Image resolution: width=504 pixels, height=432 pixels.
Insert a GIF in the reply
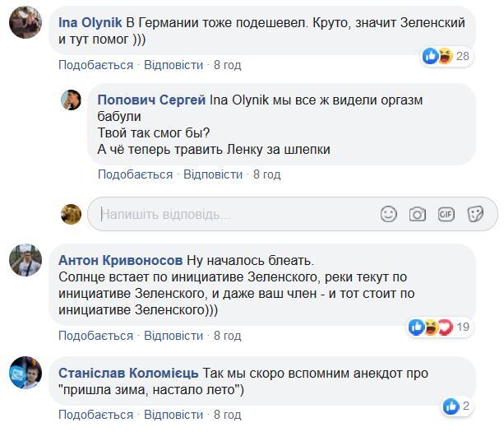[446, 214]
